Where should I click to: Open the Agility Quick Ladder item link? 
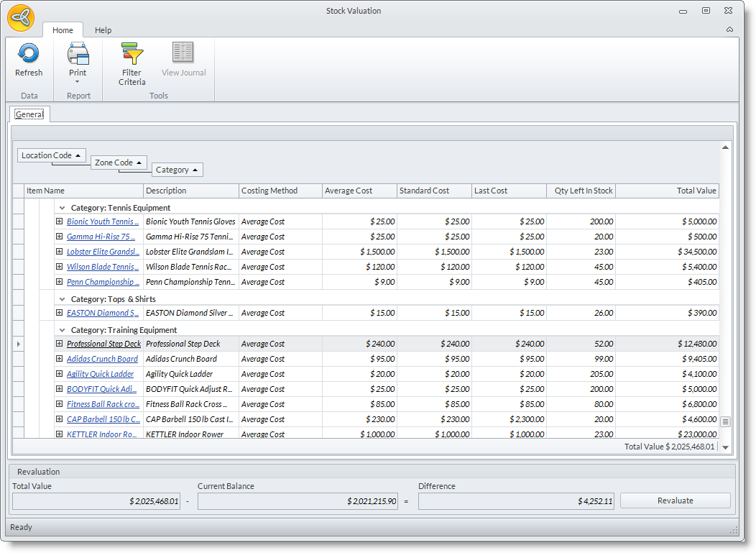[100, 374]
